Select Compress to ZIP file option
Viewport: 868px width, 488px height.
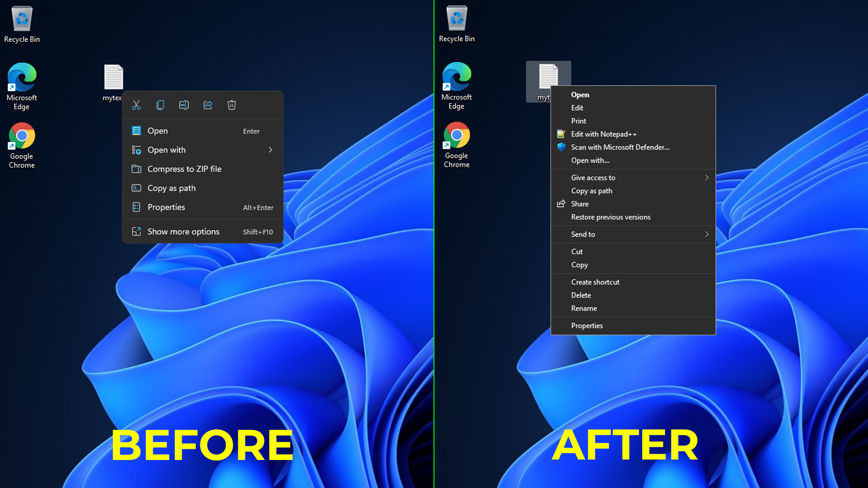tap(185, 169)
